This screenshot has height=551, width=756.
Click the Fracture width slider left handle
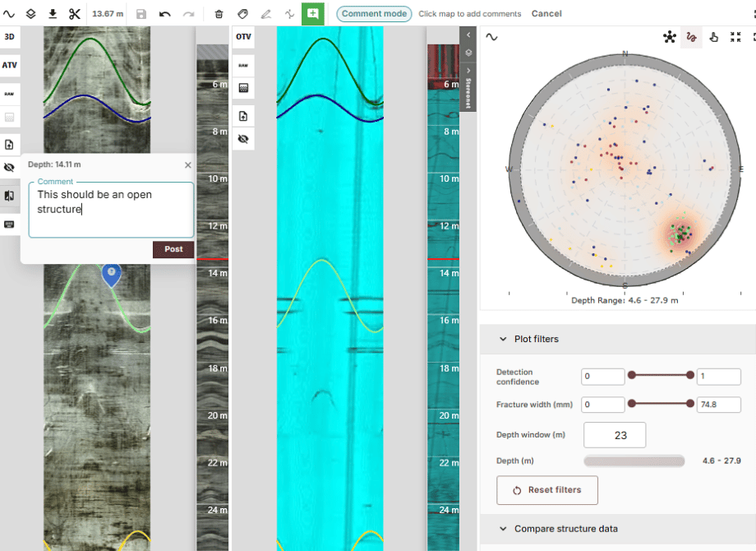[x=632, y=403]
